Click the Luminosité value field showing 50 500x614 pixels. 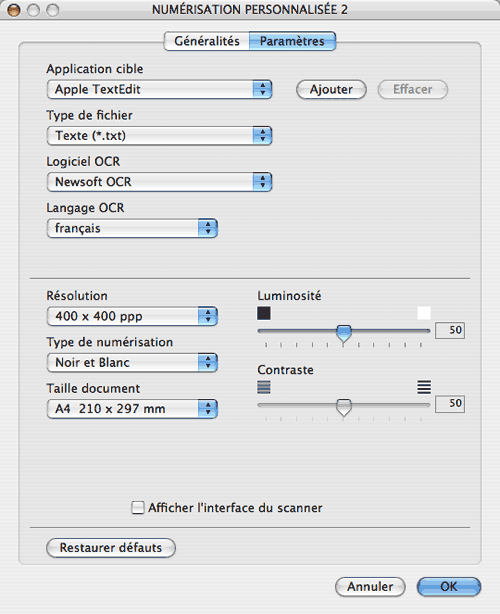click(450, 330)
